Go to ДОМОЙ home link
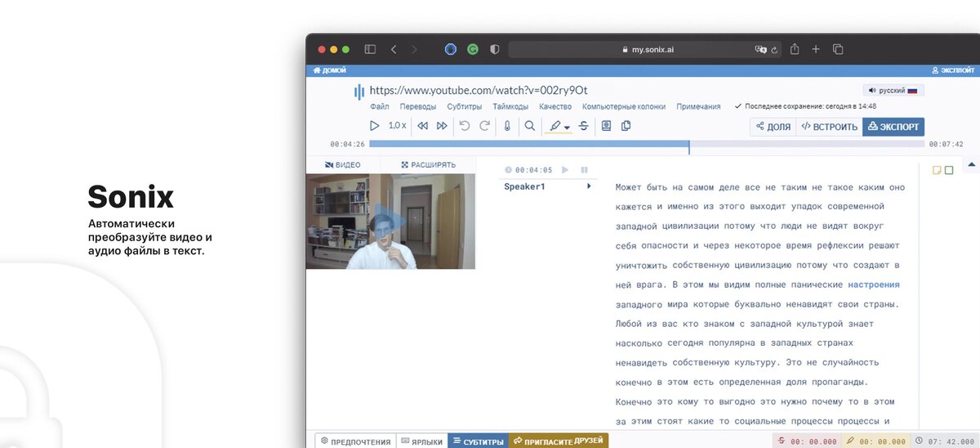Viewport: 980px width, 448px height. (330, 70)
